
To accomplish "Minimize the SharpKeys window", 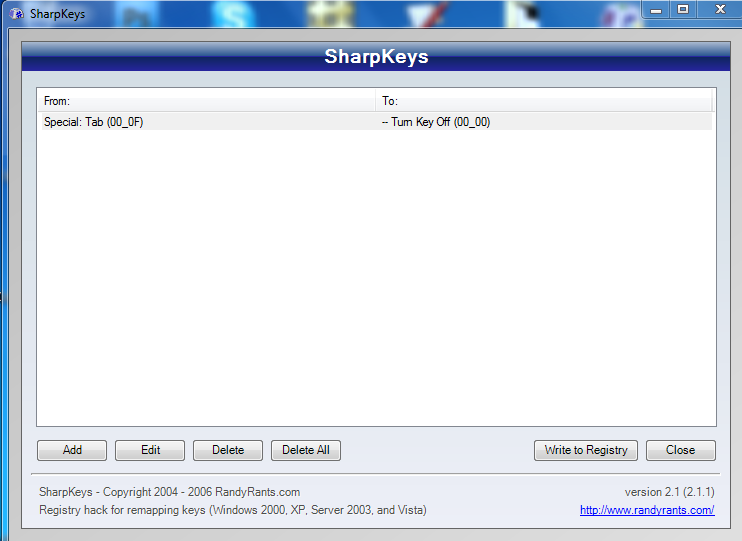I will pos(657,9).
